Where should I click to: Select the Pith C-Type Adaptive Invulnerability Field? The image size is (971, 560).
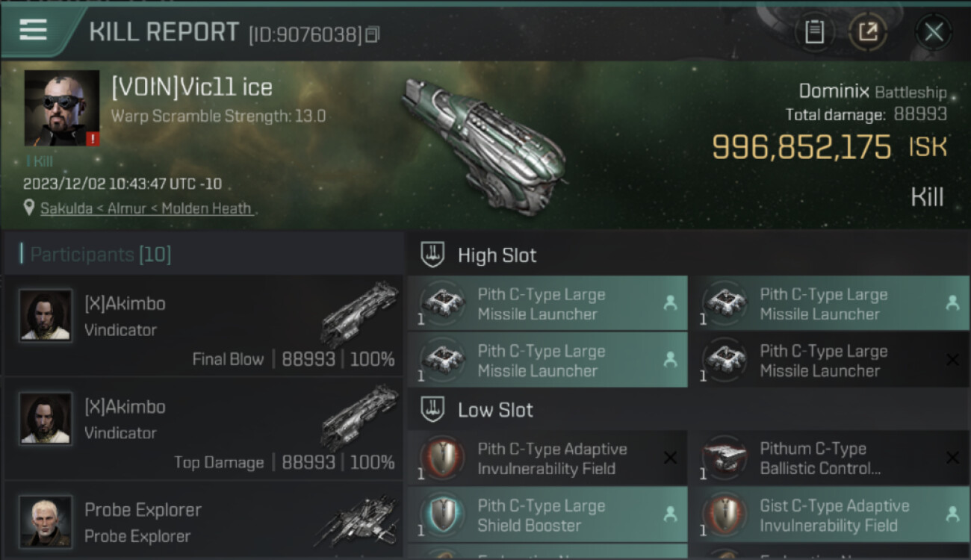547,458
